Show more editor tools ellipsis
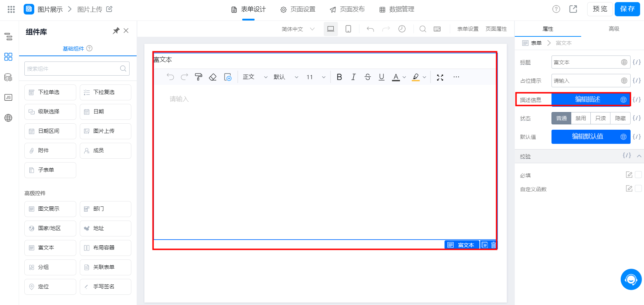 456,77
